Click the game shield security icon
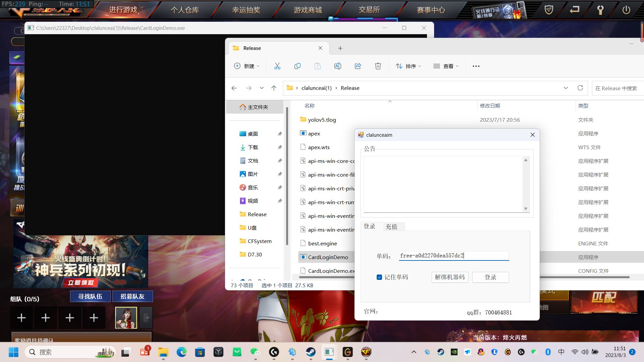 point(549,10)
